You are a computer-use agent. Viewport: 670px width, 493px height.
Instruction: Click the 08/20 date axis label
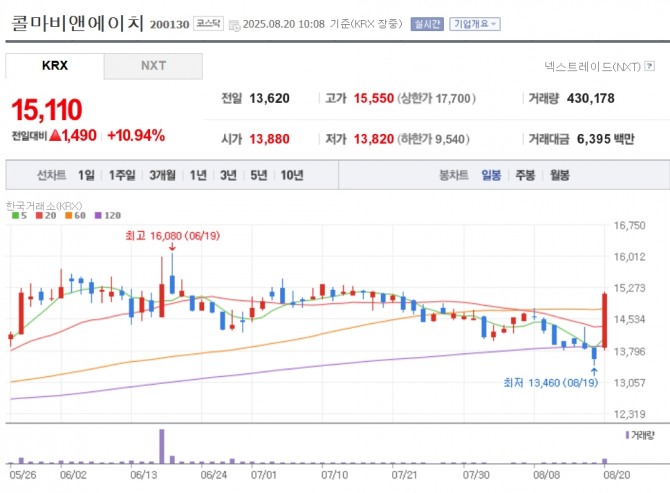coord(616,475)
